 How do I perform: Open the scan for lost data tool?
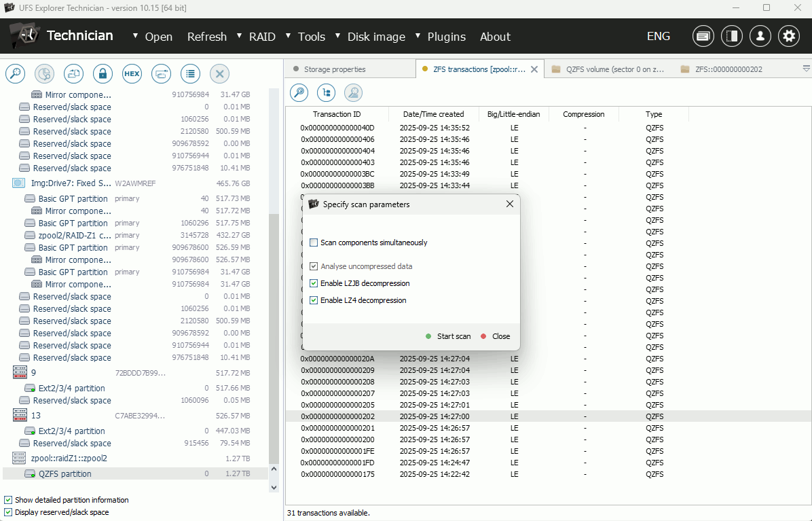(x=15, y=73)
